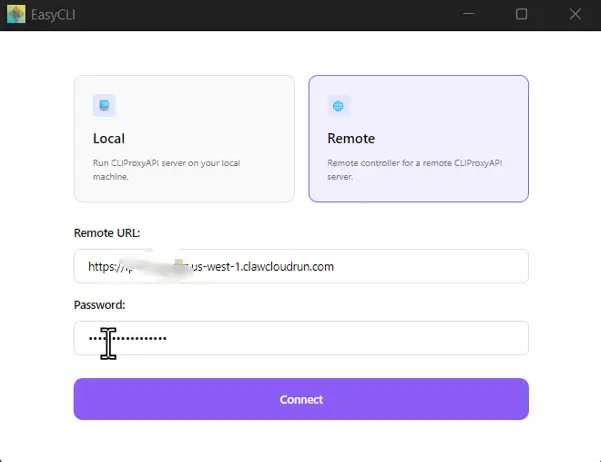Focus the Remote URL input field
Image resolution: width=601 pixels, height=462 pixels.
300,267
